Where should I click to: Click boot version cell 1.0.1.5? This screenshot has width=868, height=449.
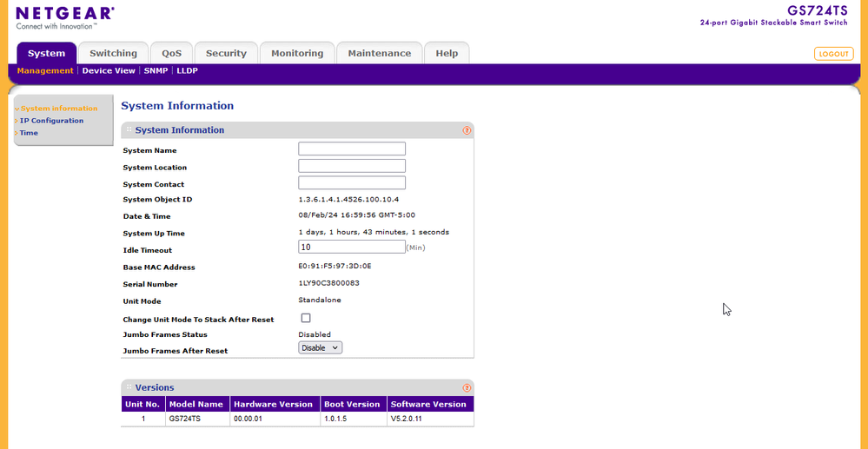pos(335,419)
